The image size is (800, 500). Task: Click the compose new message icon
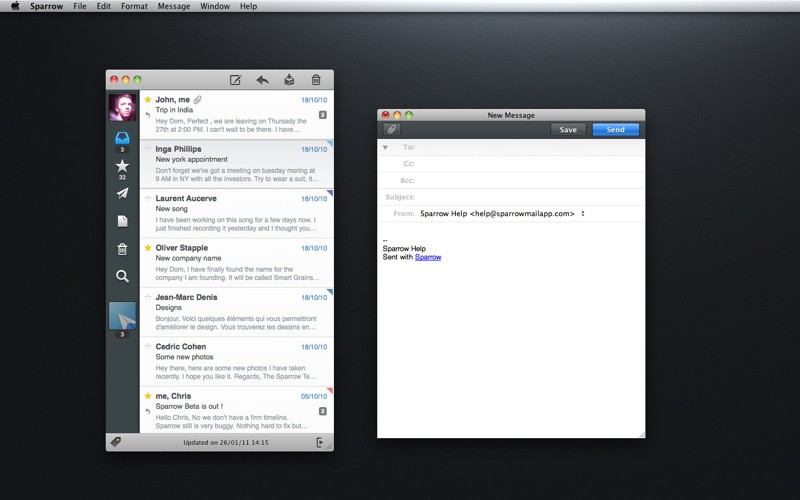tap(235, 80)
